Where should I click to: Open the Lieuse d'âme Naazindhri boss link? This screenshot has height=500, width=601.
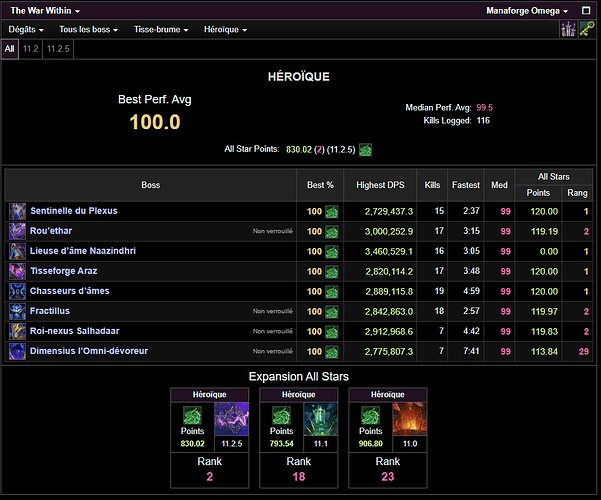click(83, 251)
